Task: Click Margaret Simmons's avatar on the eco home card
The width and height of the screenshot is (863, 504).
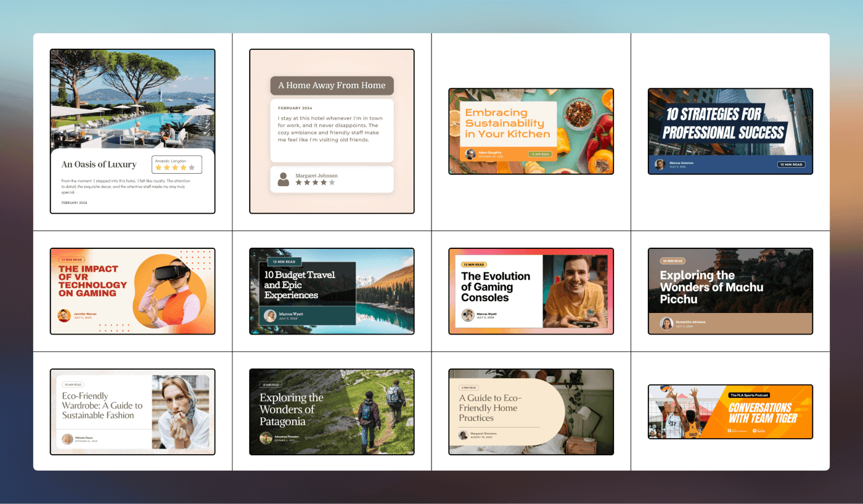Action: [x=463, y=435]
